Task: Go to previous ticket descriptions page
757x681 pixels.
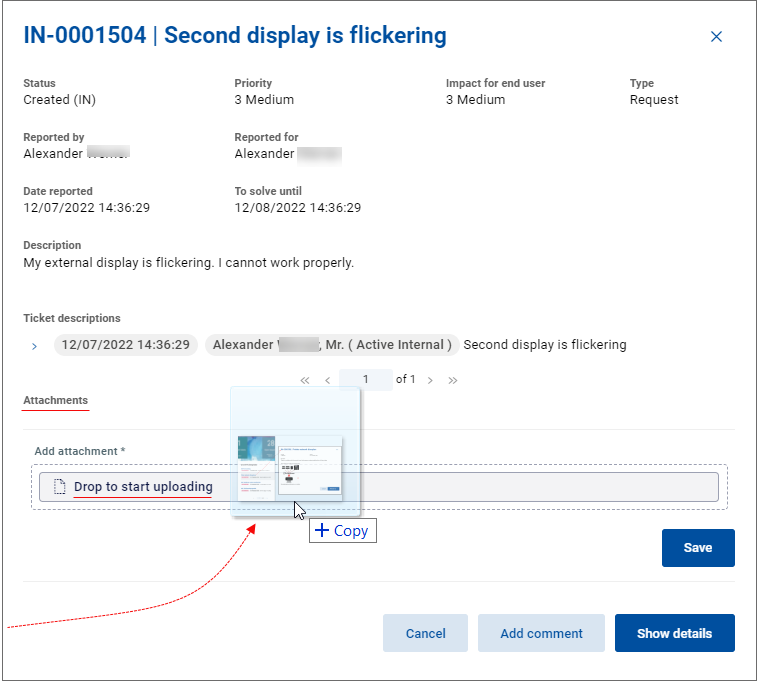Action: [327, 381]
